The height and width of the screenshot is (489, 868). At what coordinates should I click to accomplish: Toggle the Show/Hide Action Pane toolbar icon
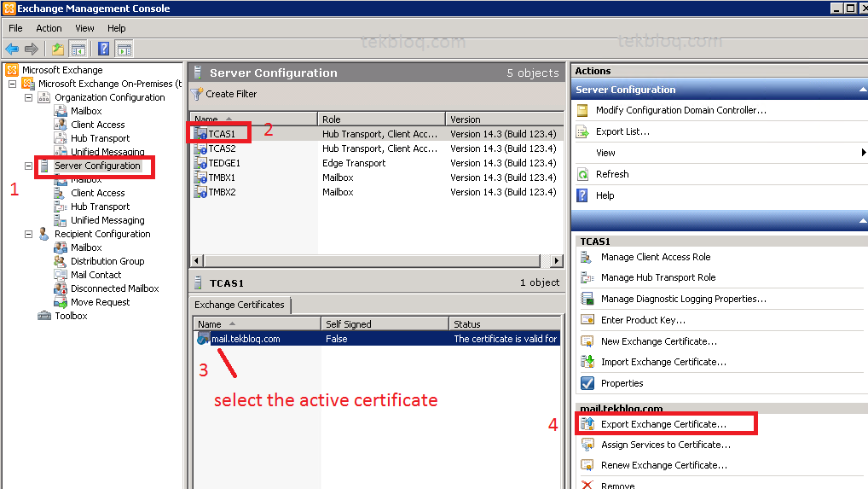click(x=124, y=49)
